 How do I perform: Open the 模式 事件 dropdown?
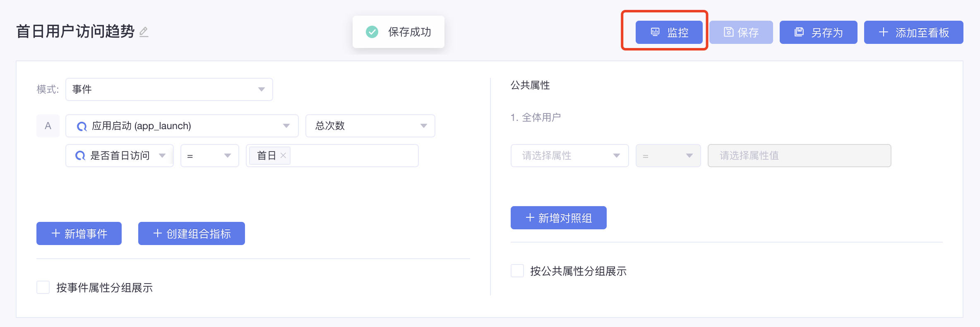point(169,89)
